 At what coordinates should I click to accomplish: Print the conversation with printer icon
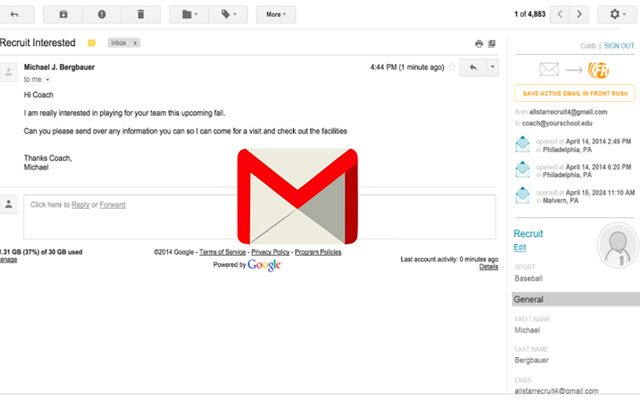[479, 44]
